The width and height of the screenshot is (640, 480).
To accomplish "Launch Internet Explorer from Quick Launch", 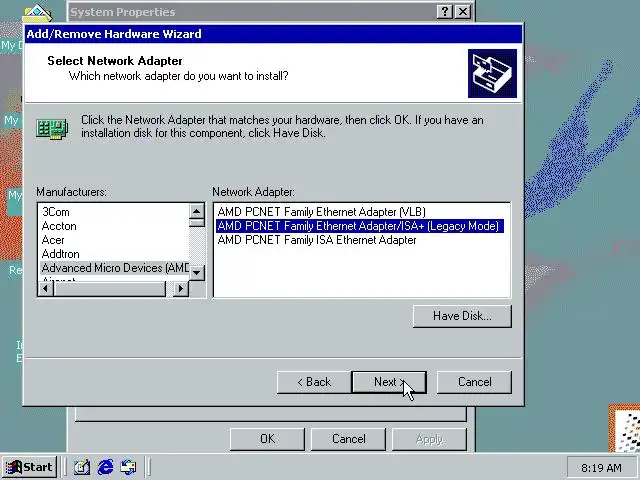I will point(105,467).
